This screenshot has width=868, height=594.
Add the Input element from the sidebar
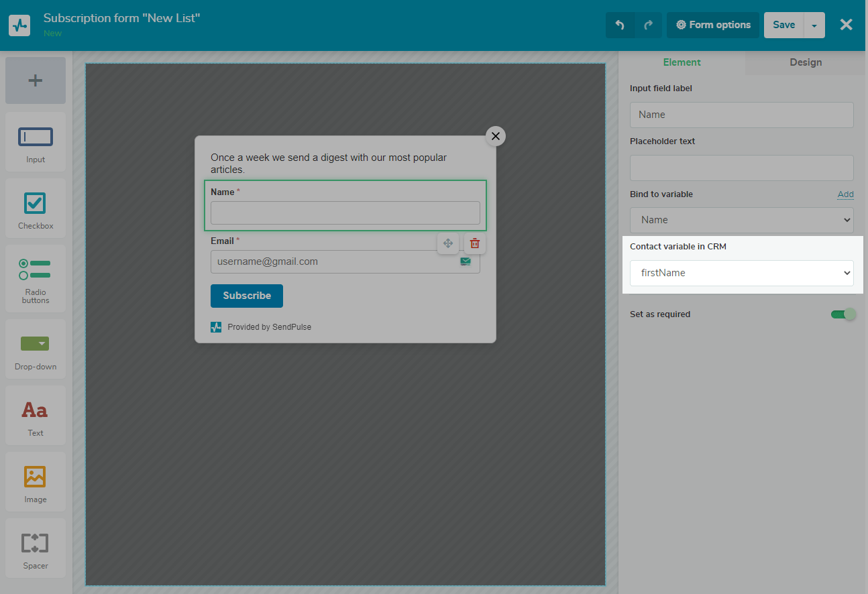(x=36, y=141)
